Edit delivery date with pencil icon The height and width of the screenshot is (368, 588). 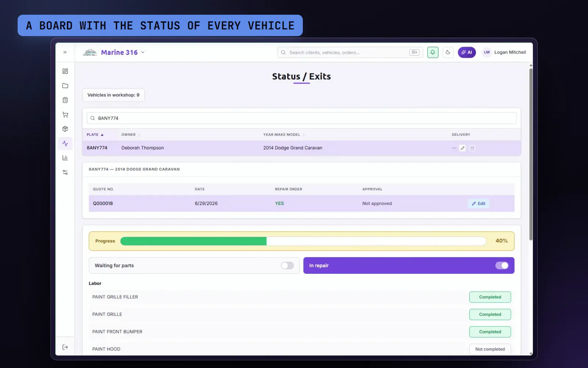[x=463, y=148]
